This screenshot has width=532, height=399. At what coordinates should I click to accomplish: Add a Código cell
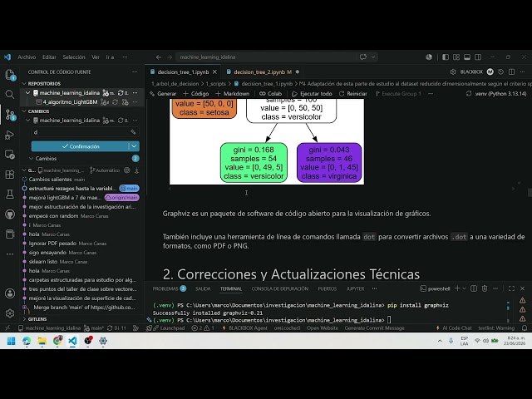click(x=196, y=94)
